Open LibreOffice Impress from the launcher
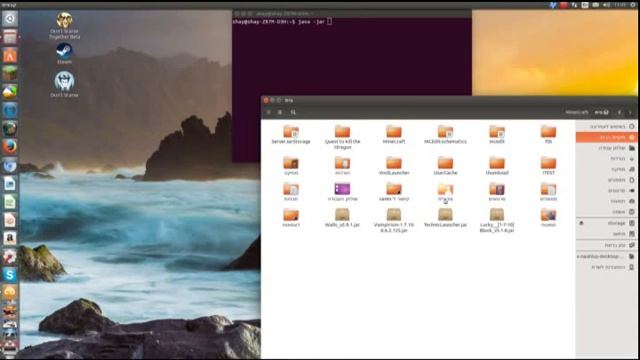 coord(9,220)
